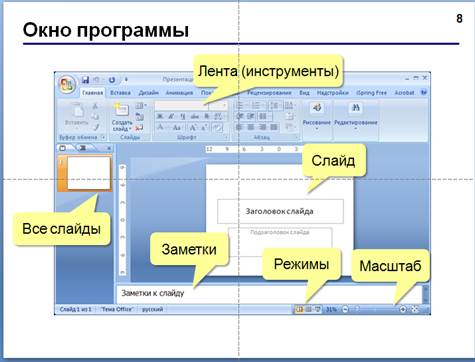Image resolution: width=475 pixels, height=362 pixels.
Task: Toggle italic К formatting
Action: coord(171,116)
